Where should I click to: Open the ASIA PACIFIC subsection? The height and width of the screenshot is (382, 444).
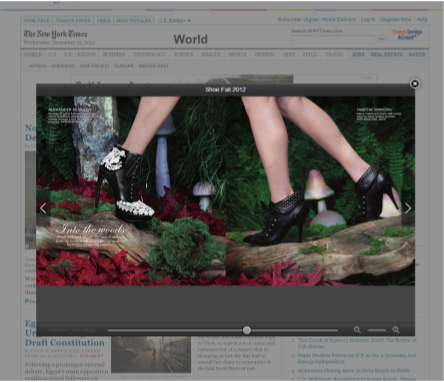point(94,66)
